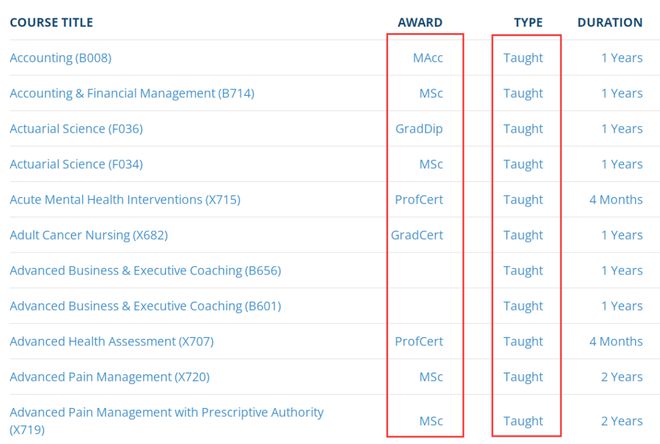Open Advanced Business & Executive Coaching (B601)

pos(145,306)
